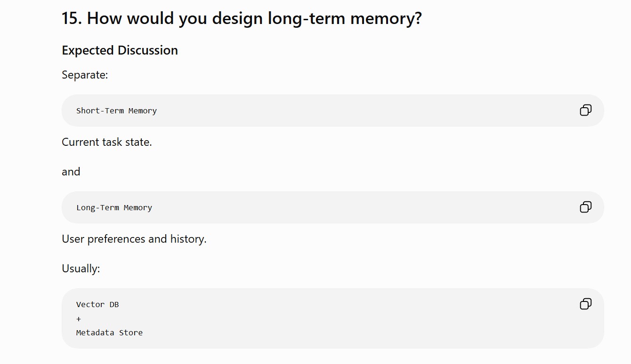Click the "User preferences and history." sentence
The image size is (631, 364).
[x=134, y=239]
